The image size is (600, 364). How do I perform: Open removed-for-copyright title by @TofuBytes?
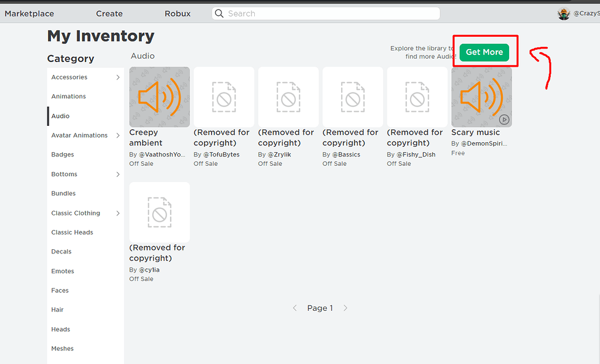(x=221, y=138)
